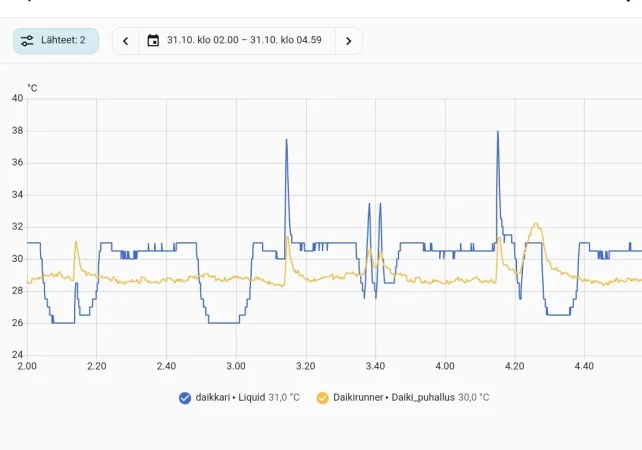Toggle daikkari Liquid series checkmark
Screen dimensions: 642x450
[x=185, y=398]
